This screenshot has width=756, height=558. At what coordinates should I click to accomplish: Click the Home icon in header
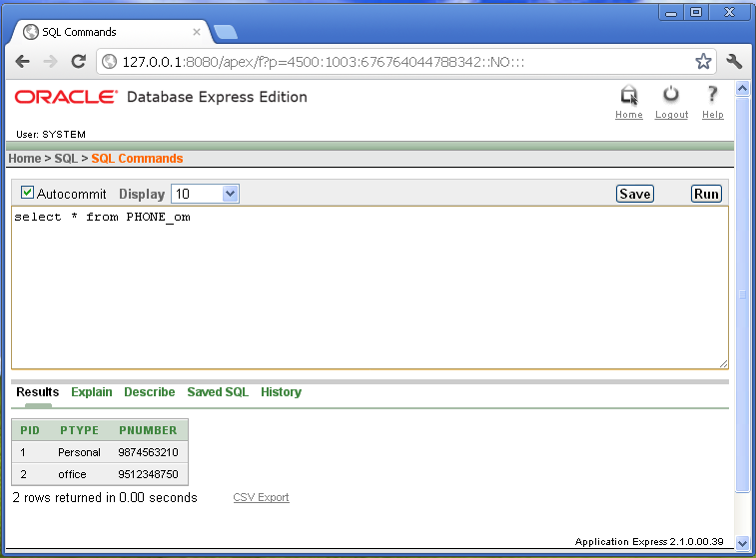(629, 95)
